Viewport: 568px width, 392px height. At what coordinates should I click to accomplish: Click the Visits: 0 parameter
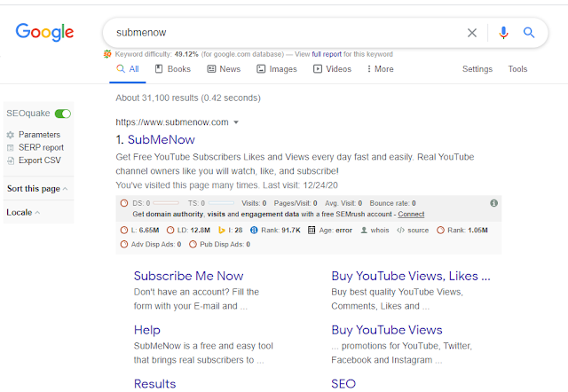254,203
